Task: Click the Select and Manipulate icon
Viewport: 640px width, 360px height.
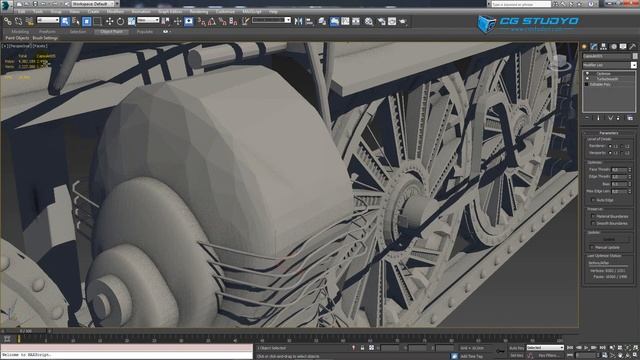Action: 178,21
